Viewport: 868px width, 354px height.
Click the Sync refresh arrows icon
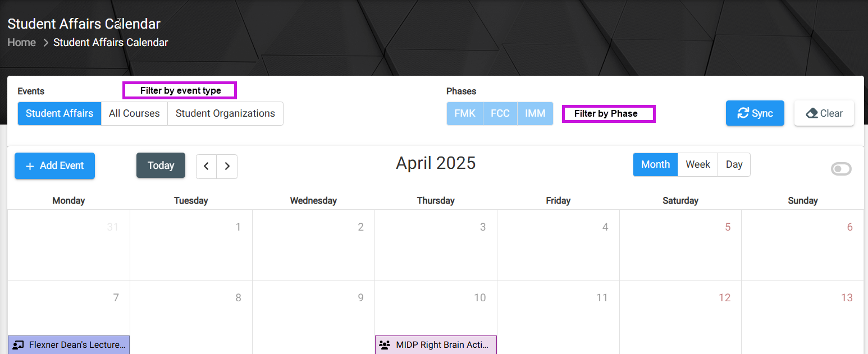743,113
